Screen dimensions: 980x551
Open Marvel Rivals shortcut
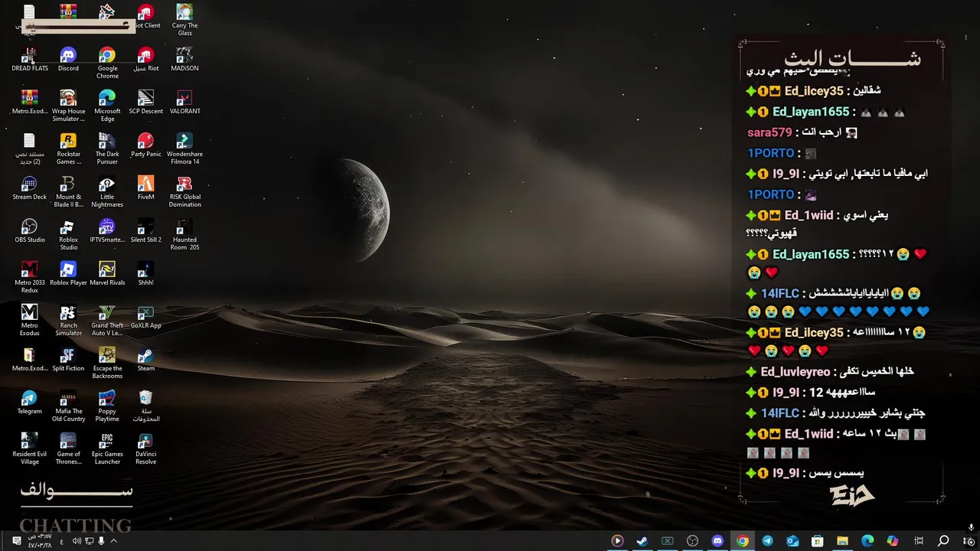pyautogui.click(x=107, y=274)
